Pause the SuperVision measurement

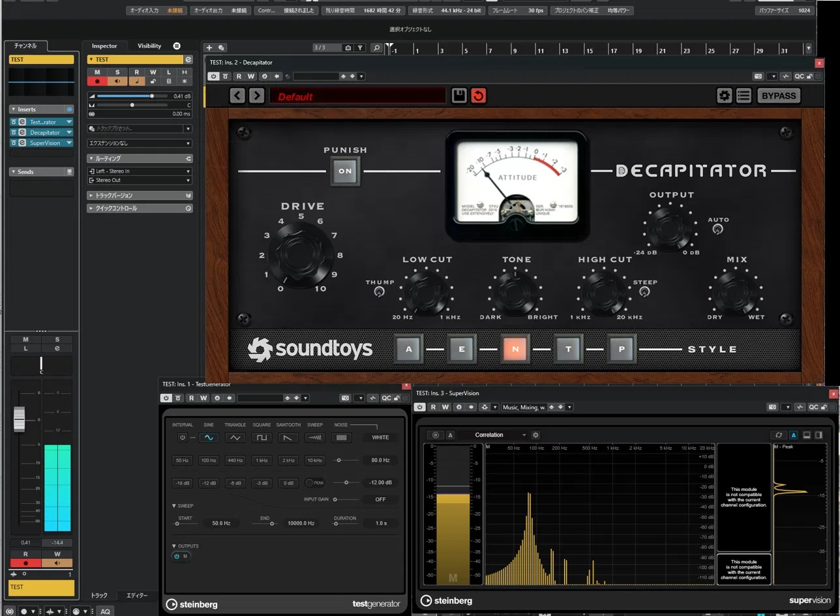pos(436,435)
